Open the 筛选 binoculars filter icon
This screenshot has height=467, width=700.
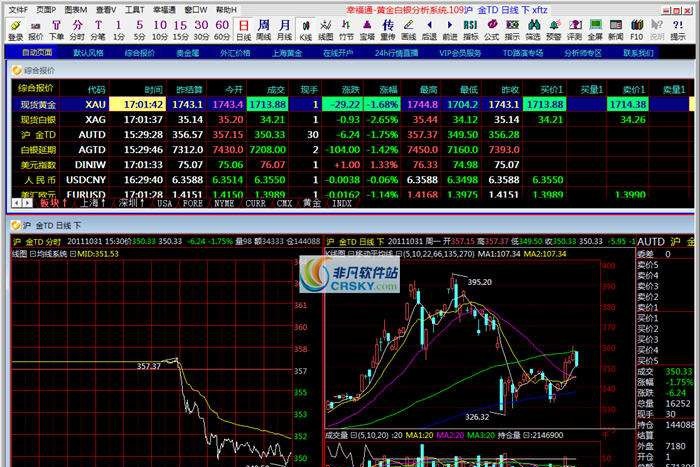(x=533, y=30)
